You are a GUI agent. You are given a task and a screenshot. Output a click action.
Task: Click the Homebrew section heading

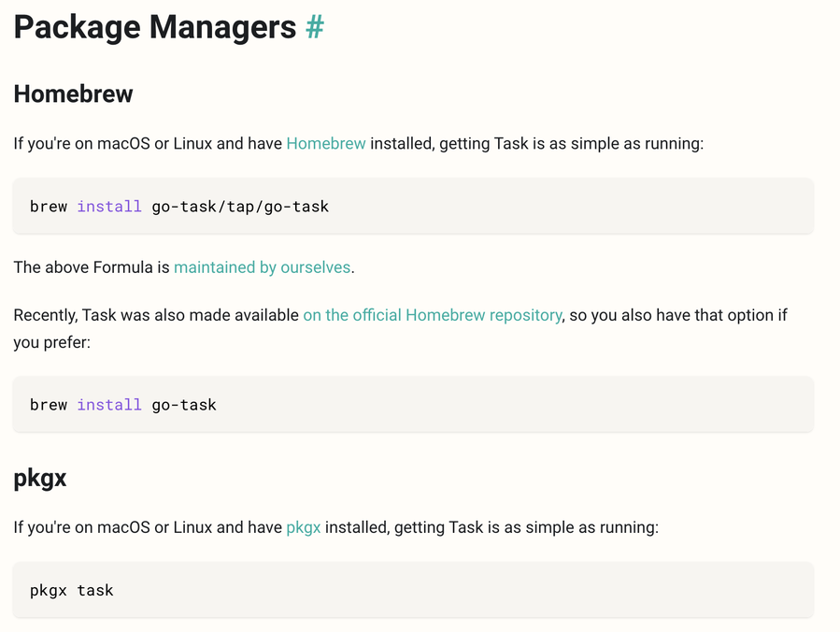click(x=73, y=93)
